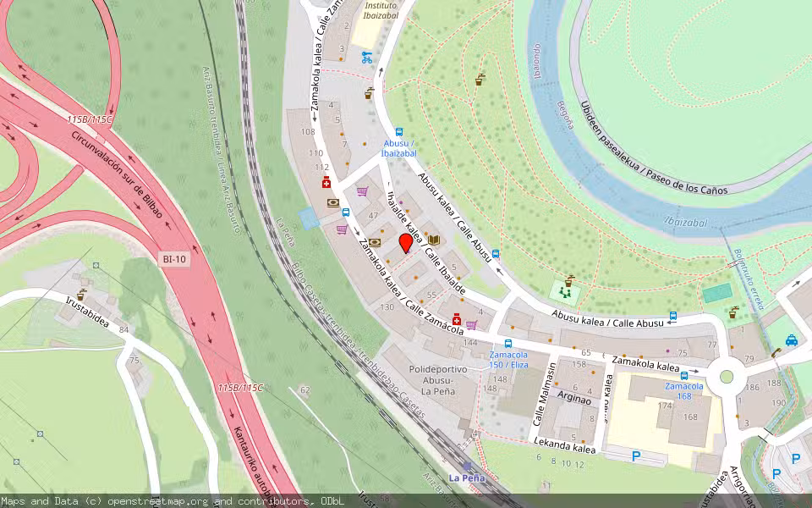Select the drinking water fountain icon in the park
This screenshot has height=508, width=812.
pos(480,79)
